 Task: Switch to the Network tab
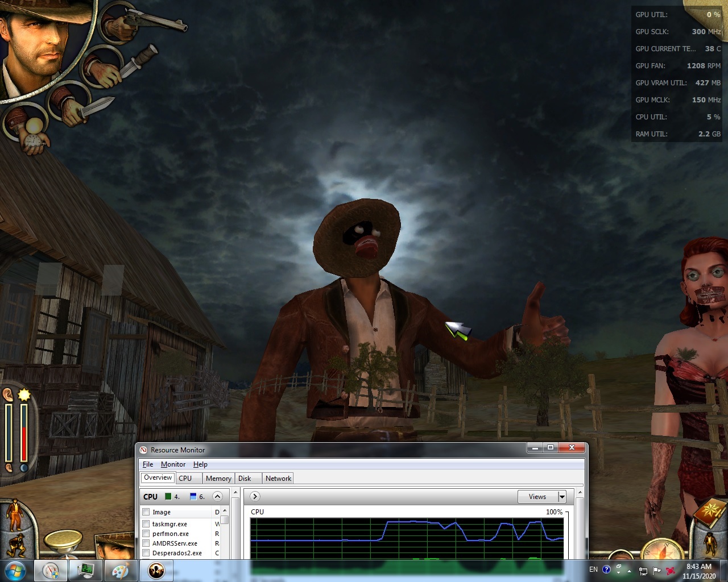(x=278, y=479)
